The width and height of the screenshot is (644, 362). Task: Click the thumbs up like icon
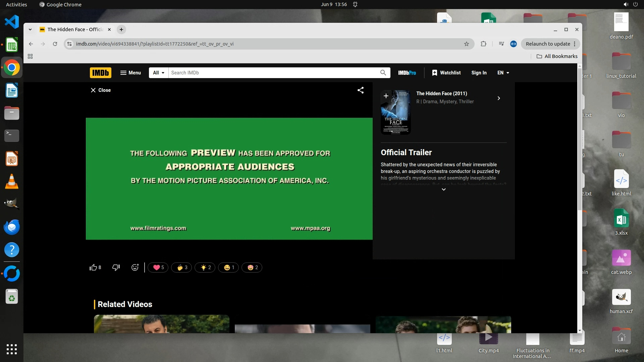click(93, 267)
